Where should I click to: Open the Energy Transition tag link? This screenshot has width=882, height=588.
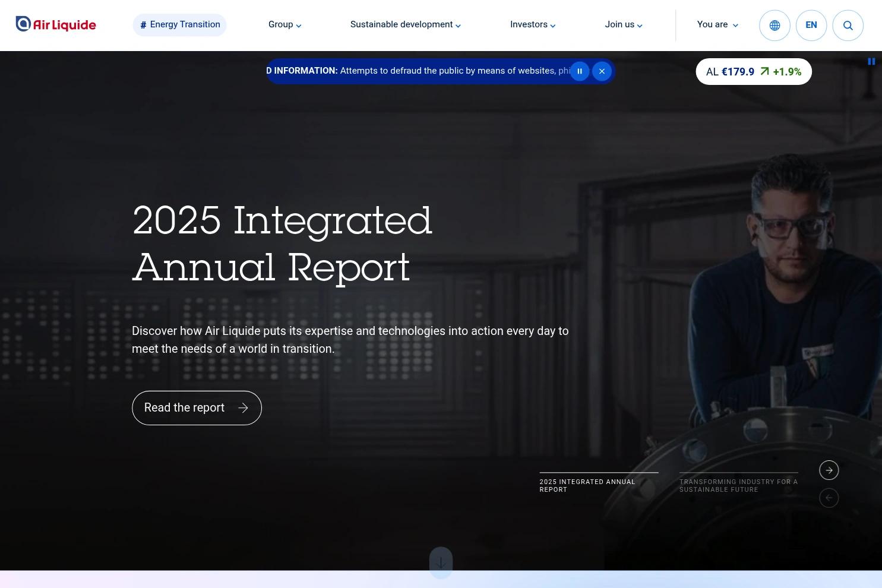point(180,25)
